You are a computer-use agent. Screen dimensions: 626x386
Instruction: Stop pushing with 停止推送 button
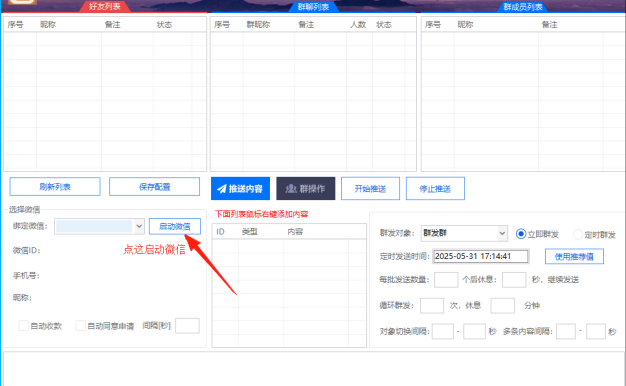click(x=435, y=188)
